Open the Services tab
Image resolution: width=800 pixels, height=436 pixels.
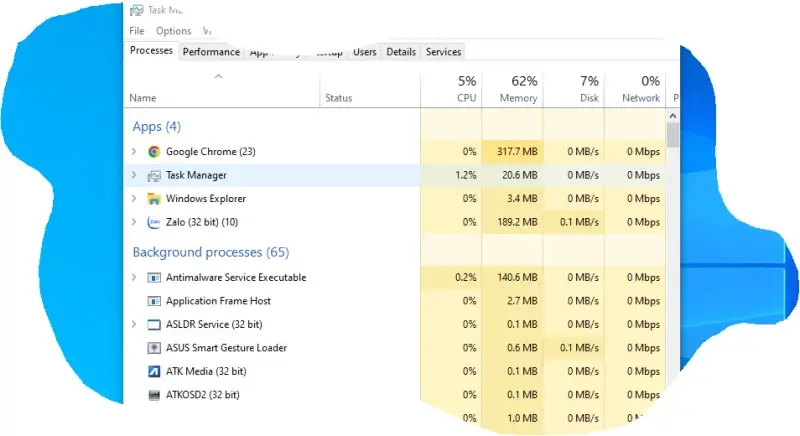[x=443, y=52]
